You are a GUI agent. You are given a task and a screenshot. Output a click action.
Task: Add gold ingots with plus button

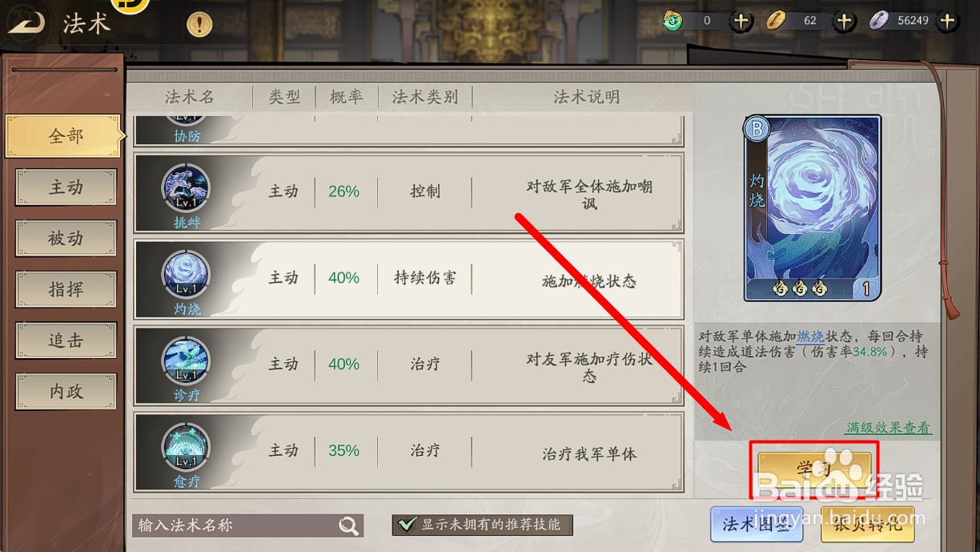tap(845, 21)
